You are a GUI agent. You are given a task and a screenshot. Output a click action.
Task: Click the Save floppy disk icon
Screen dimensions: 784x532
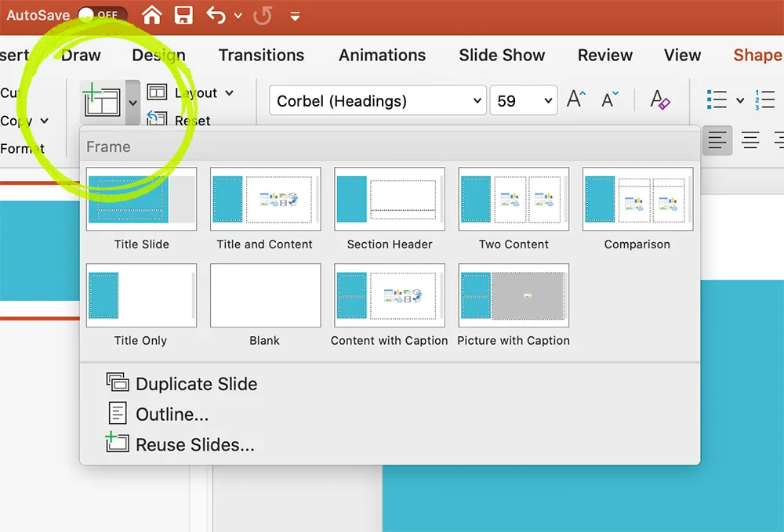point(183,15)
